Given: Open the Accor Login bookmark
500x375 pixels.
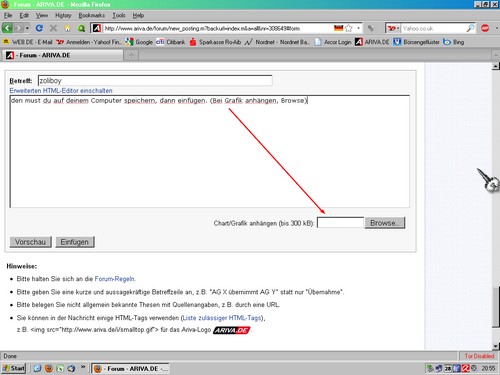Looking at the screenshot, I should click(333, 42).
